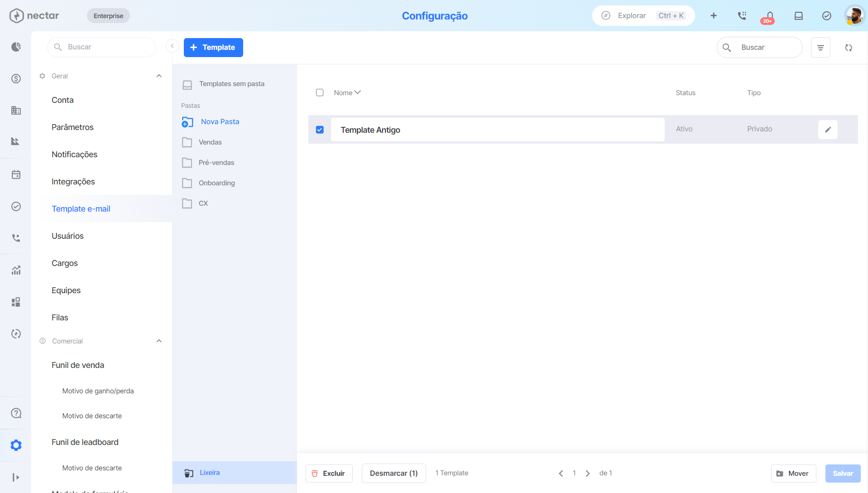Open the Templates sem pasta item

click(x=223, y=84)
